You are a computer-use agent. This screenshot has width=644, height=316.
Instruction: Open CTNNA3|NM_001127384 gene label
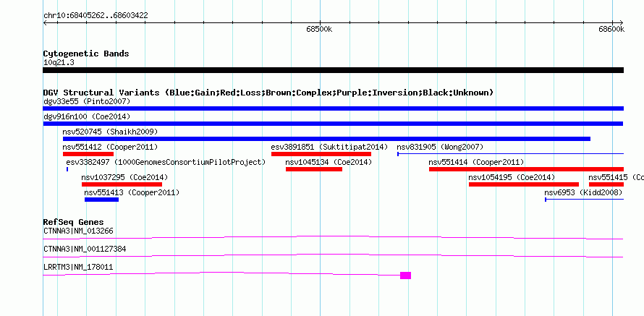coord(85,249)
